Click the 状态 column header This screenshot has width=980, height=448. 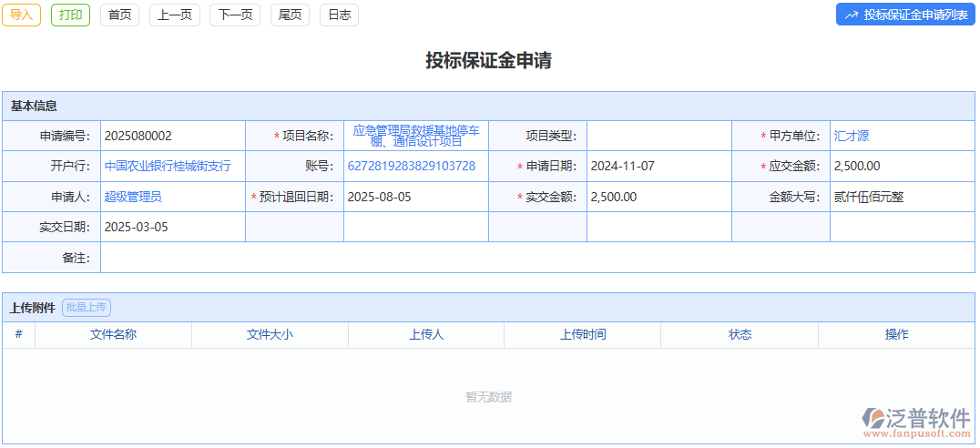740,334
